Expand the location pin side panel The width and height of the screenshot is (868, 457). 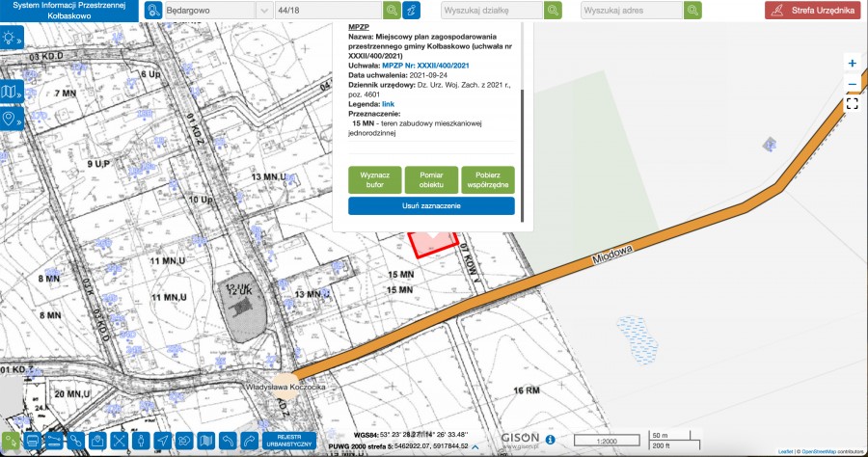pos(12,119)
